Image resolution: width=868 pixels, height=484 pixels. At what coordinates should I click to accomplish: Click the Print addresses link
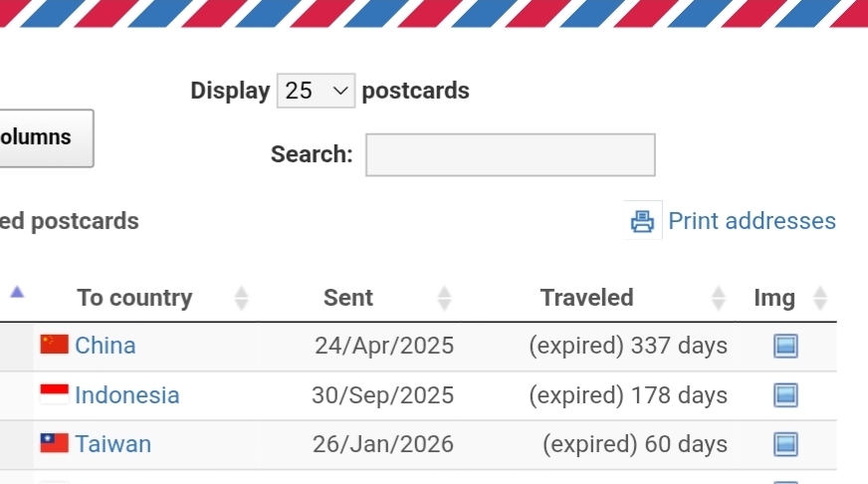752,221
